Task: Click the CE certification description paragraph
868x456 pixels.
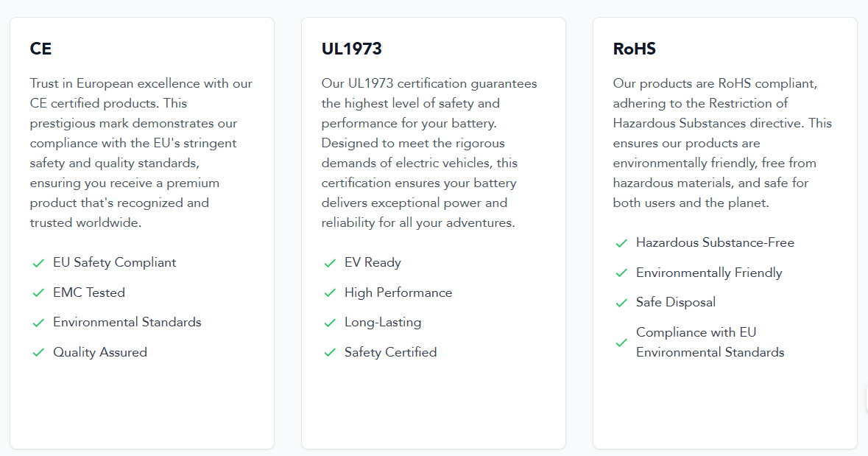Action: 141,153
